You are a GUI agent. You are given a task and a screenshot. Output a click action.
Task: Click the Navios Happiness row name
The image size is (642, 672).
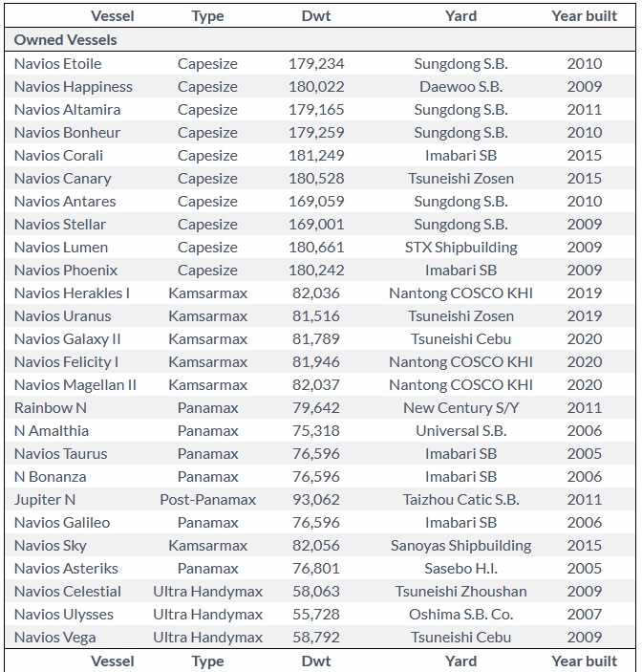pyautogui.click(x=74, y=87)
